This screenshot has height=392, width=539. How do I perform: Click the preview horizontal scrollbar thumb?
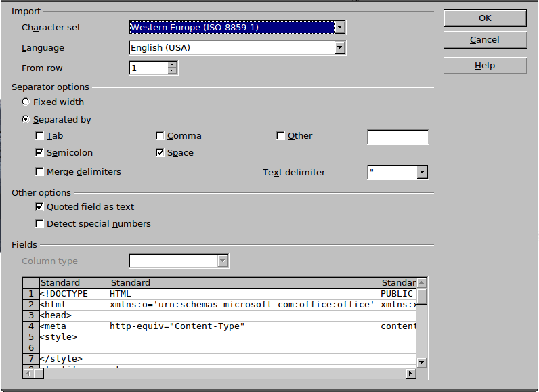point(39,374)
